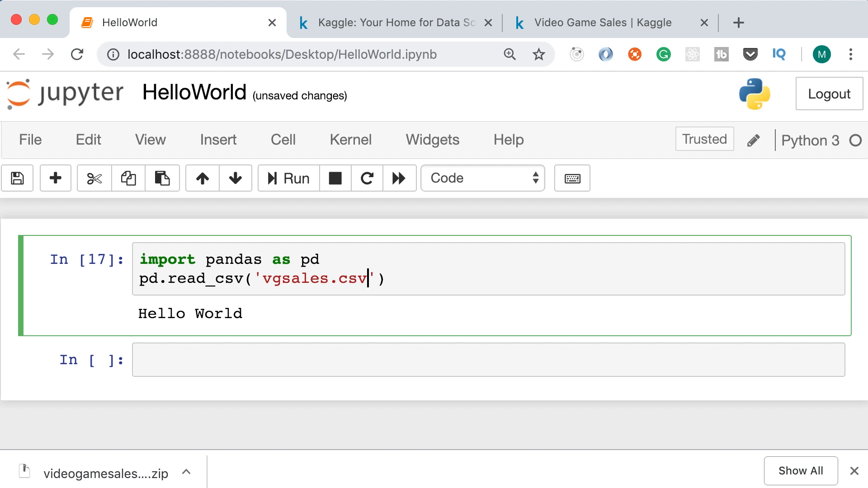Cut the selected cell using scissors icon
This screenshot has height=488, width=868.
pyautogui.click(x=94, y=178)
